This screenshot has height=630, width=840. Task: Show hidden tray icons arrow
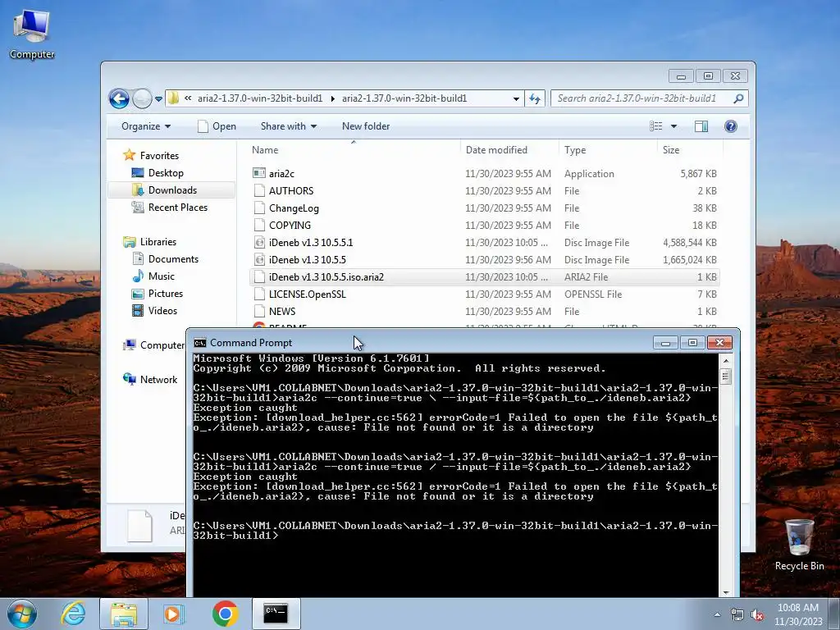point(717,614)
